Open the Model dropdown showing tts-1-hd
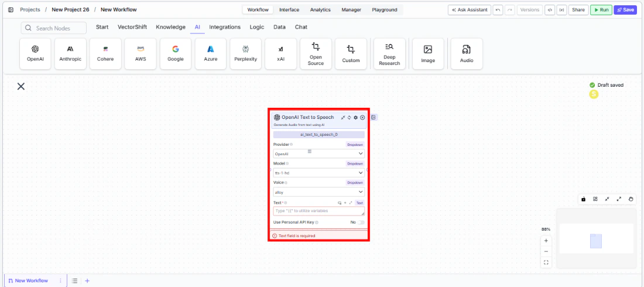The width and height of the screenshot is (644, 287). pos(318,173)
